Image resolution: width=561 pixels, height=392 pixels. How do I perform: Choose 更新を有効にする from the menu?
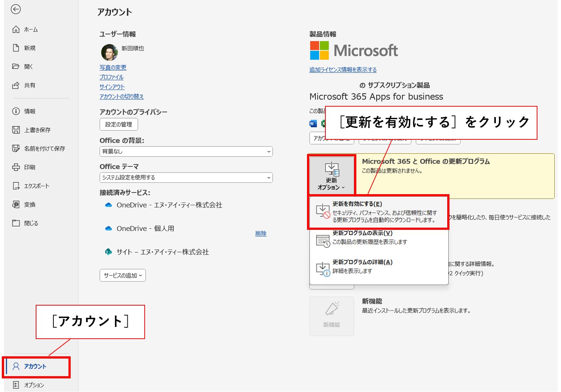378,212
